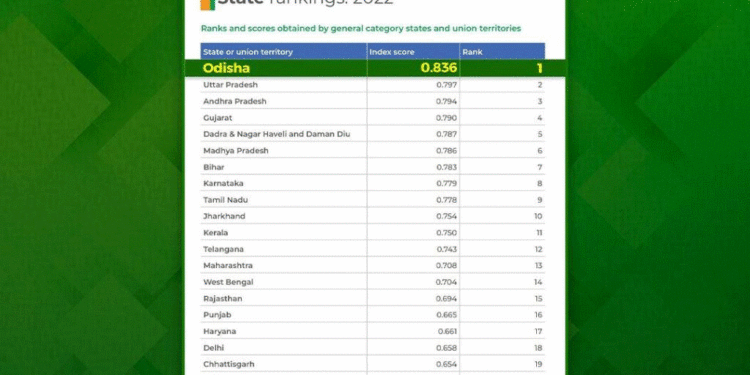Click Delhi's score 0.658
The width and height of the screenshot is (750, 375).
[x=446, y=348]
